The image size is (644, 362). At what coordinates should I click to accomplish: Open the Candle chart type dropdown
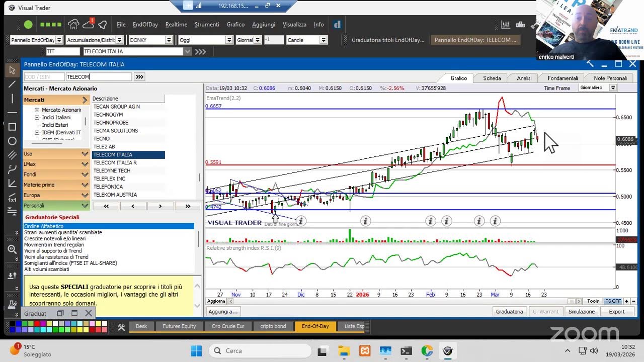(324, 40)
